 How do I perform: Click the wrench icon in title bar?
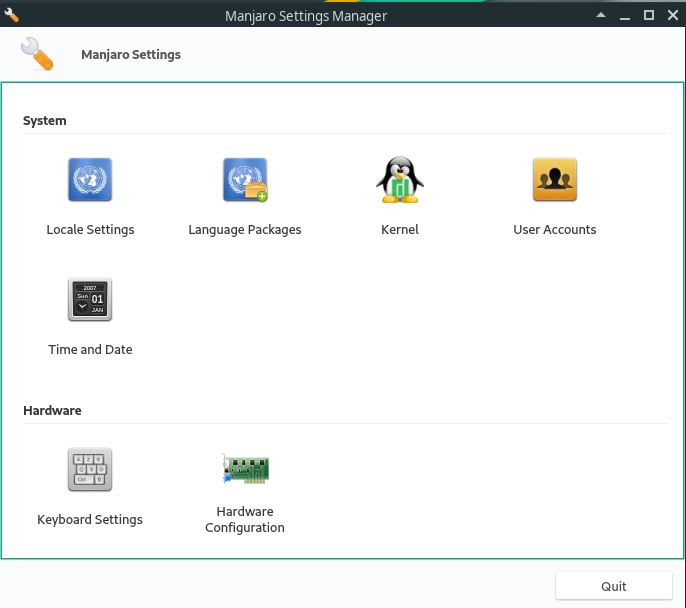[x=11, y=16]
